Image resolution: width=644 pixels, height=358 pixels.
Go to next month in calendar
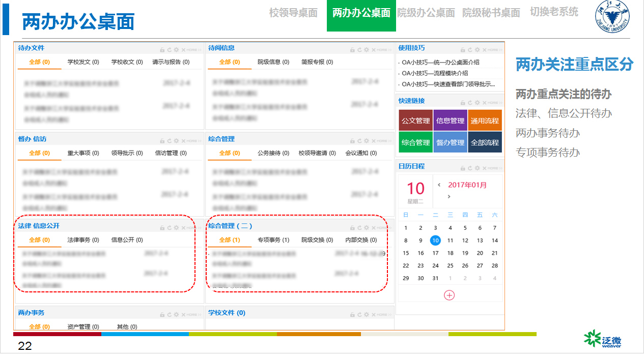[x=449, y=197]
